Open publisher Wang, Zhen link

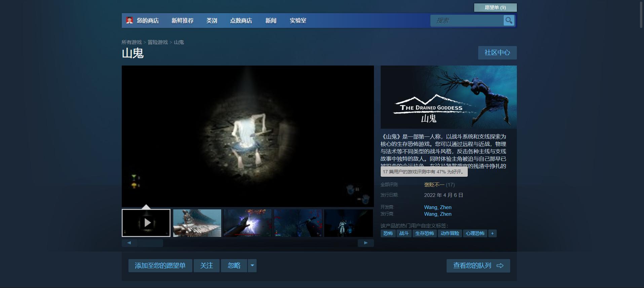point(438,214)
